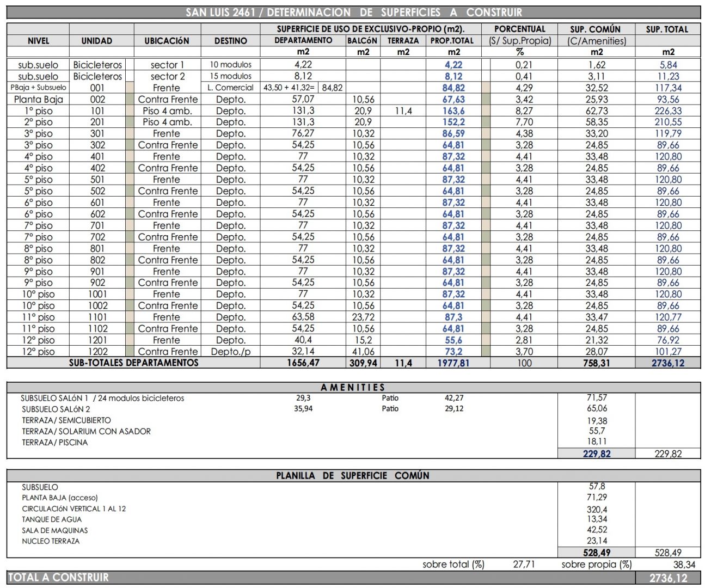Select the L. Comercial destino cell

tap(230, 88)
